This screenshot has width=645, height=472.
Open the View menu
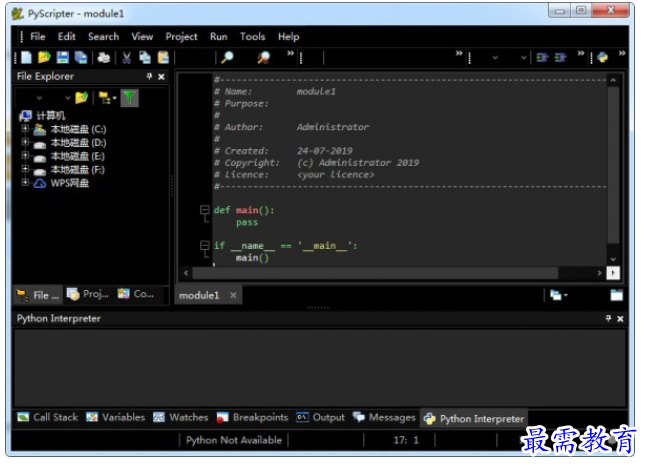point(142,37)
